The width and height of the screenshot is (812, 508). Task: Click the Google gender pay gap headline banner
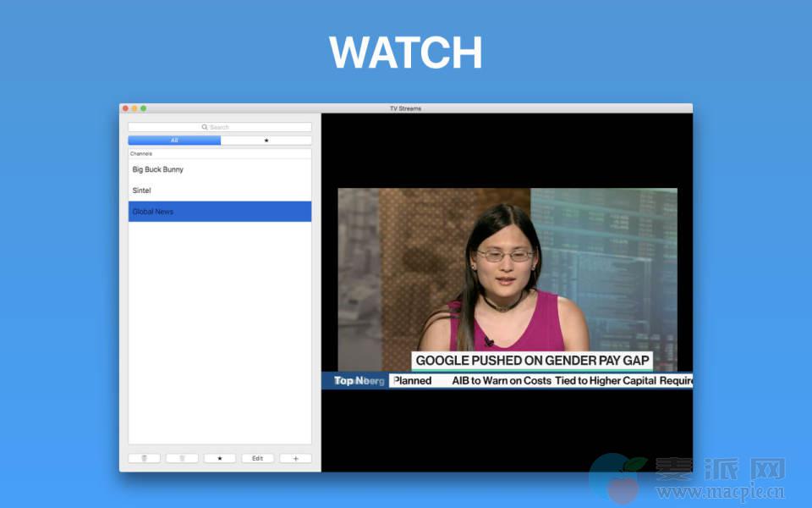532,361
